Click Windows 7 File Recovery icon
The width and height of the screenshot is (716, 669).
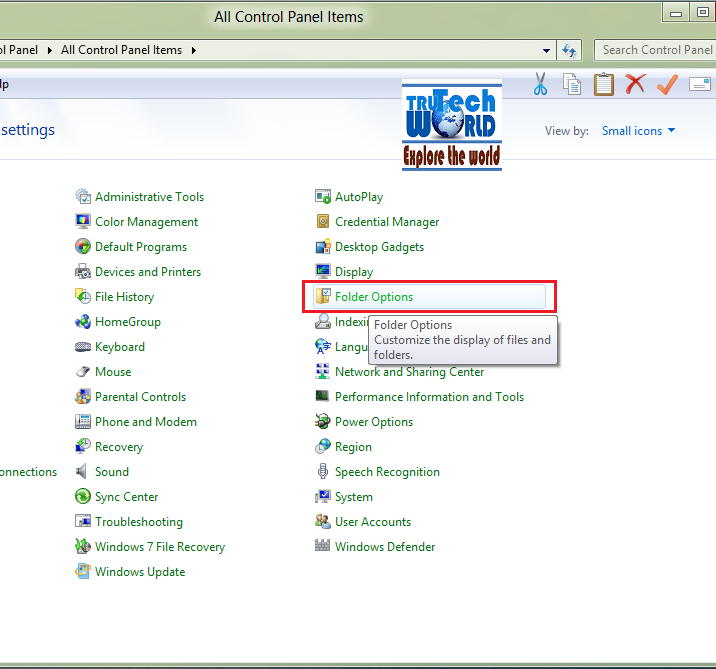point(83,546)
